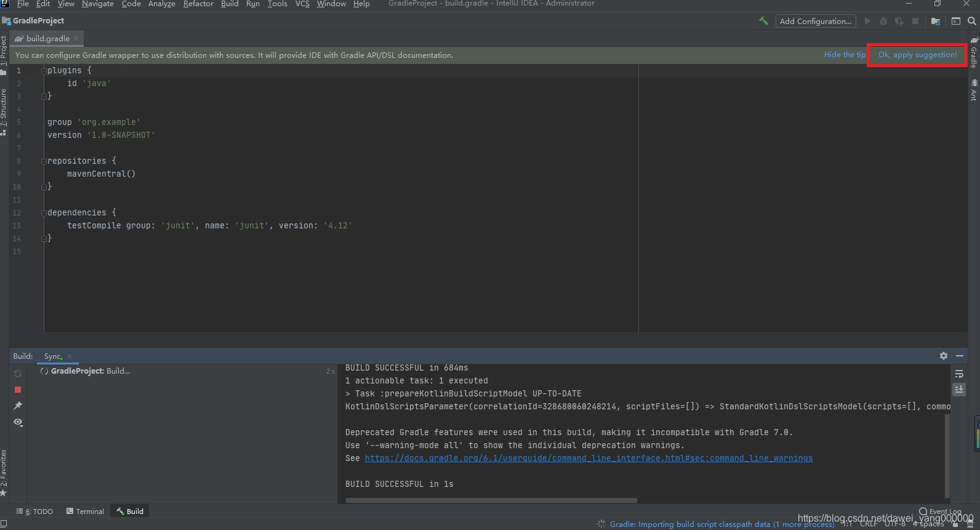Open the File menu
This screenshot has width=980, height=530.
[23, 4]
